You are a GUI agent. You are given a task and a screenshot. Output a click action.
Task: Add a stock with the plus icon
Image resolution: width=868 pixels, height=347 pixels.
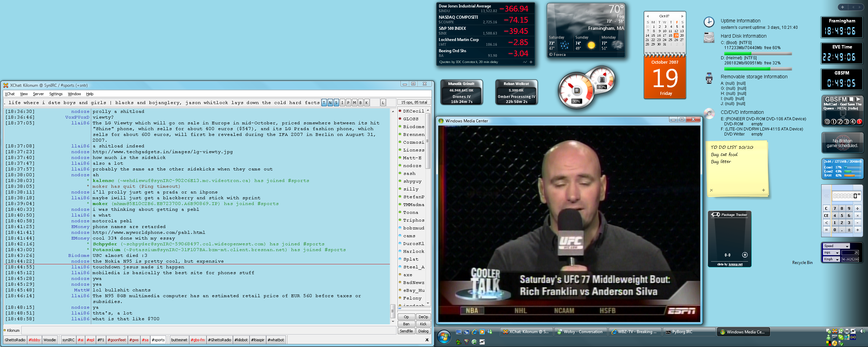pos(531,62)
